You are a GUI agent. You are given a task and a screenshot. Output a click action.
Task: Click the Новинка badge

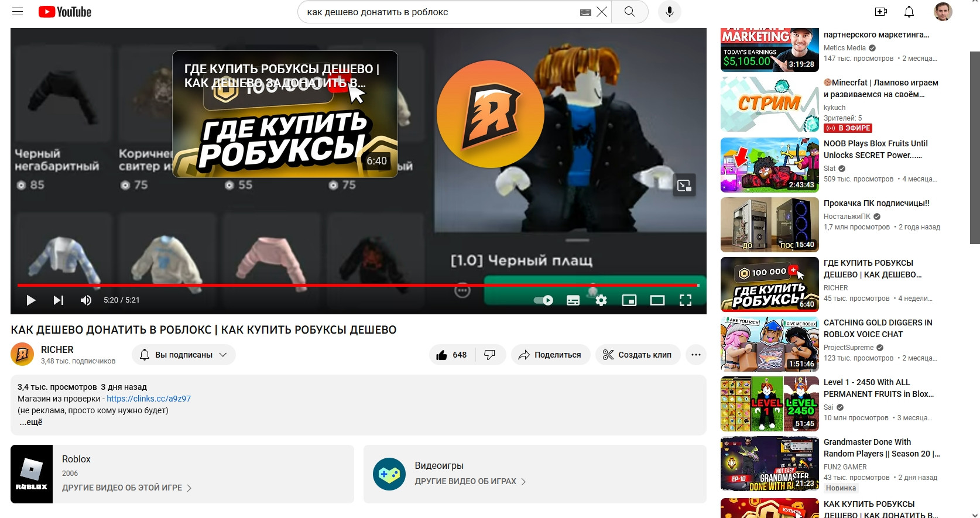[841, 488]
